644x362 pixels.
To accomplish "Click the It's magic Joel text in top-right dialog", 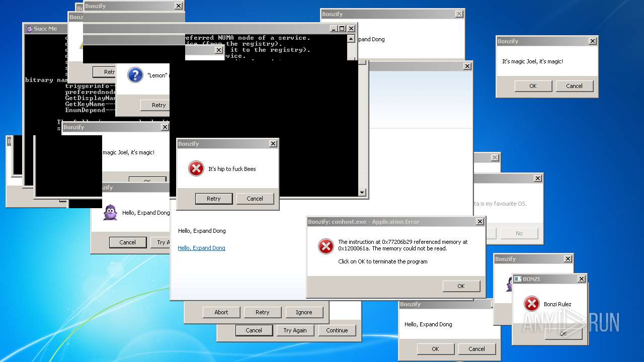I will click(x=532, y=61).
